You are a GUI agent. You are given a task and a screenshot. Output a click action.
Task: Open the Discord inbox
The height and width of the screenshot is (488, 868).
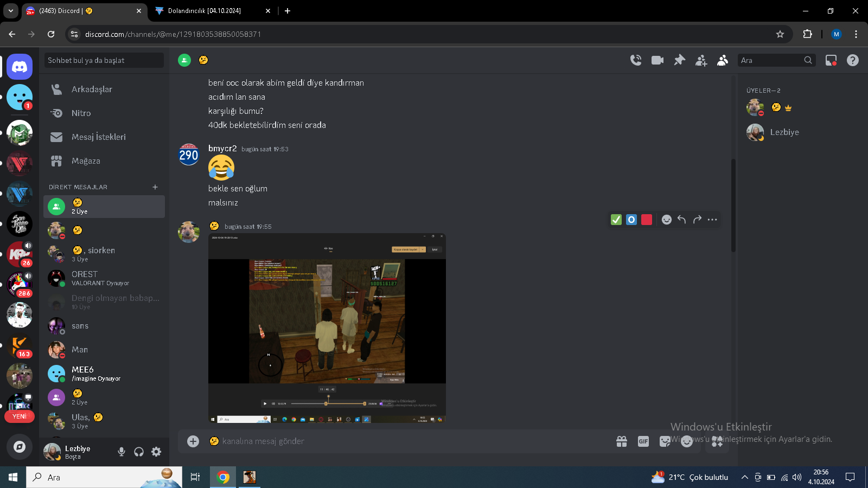tap(831, 60)
